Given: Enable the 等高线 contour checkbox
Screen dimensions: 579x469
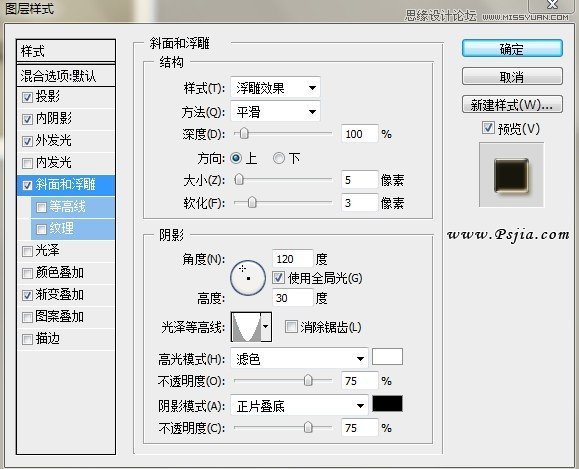Looking at the screenshot, I should point(41,207).
